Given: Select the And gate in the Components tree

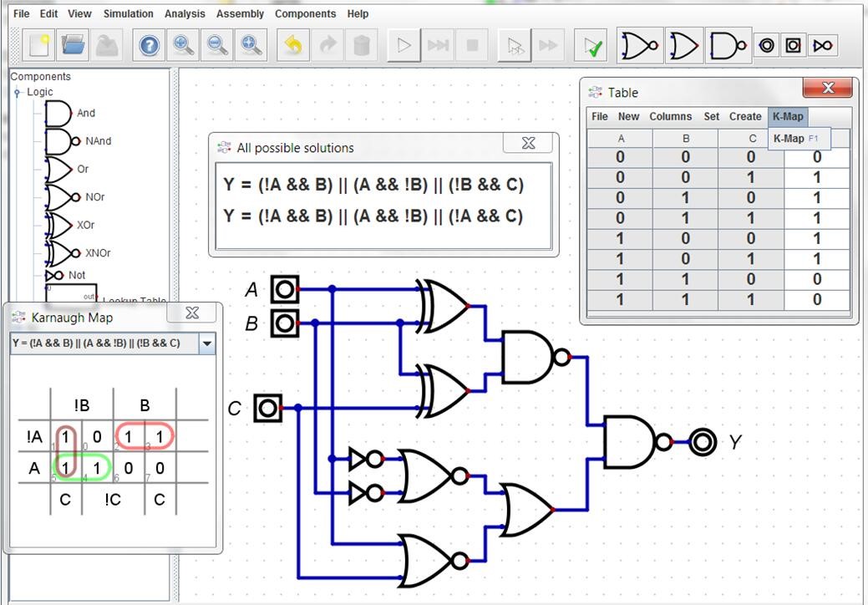Looking at the screenshot, I should [69, 114].
